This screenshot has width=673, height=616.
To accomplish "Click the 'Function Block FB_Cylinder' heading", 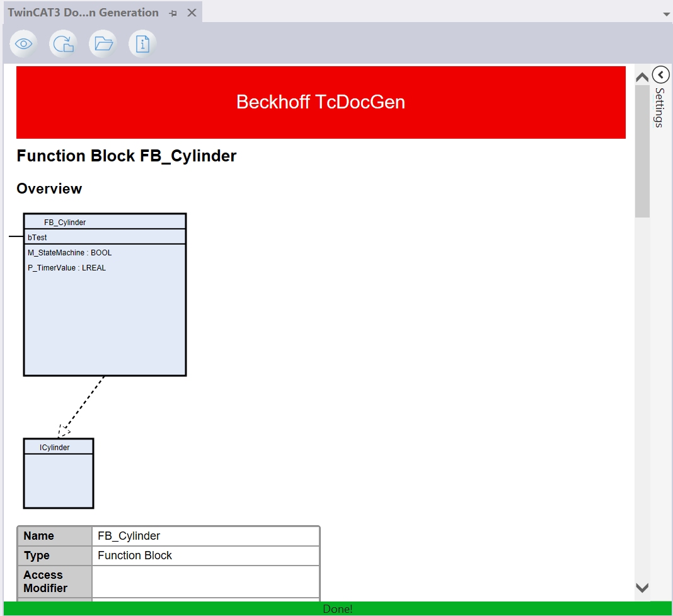I will point(127,156).
